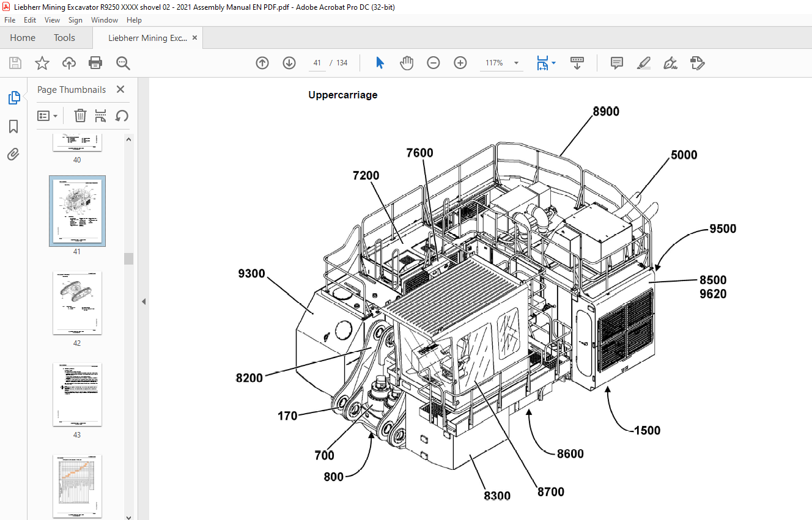Click the 9300 part label
The width and height of the screenshot is (812, 520).
pyautogui.click(x=251, y=274)
